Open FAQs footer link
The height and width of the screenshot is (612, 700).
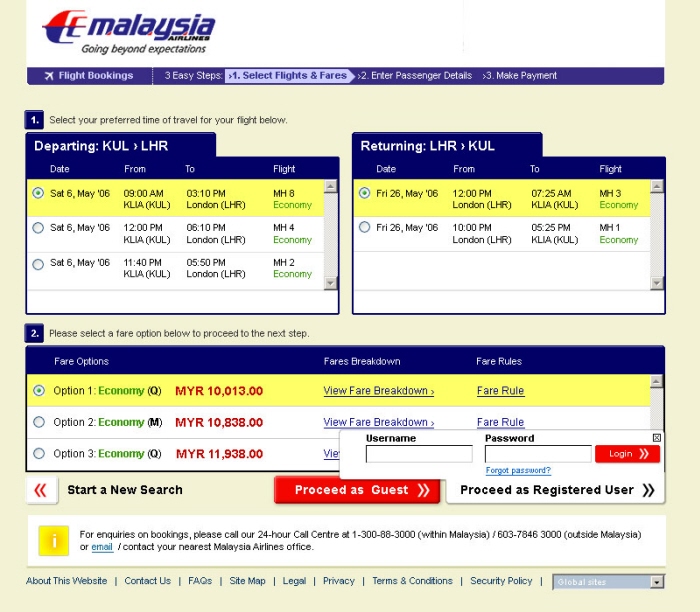200,581
